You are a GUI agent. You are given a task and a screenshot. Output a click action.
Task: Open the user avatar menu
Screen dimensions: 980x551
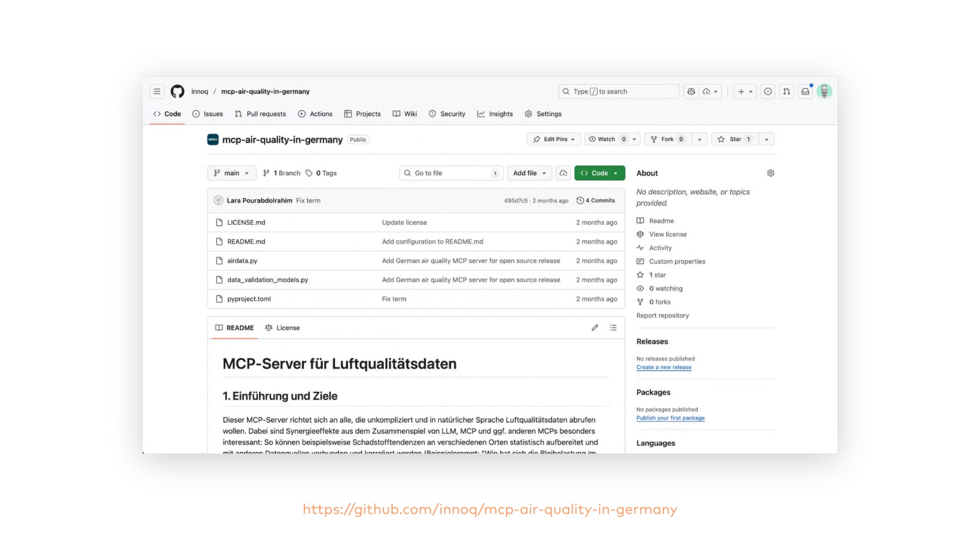pos(824,91)
